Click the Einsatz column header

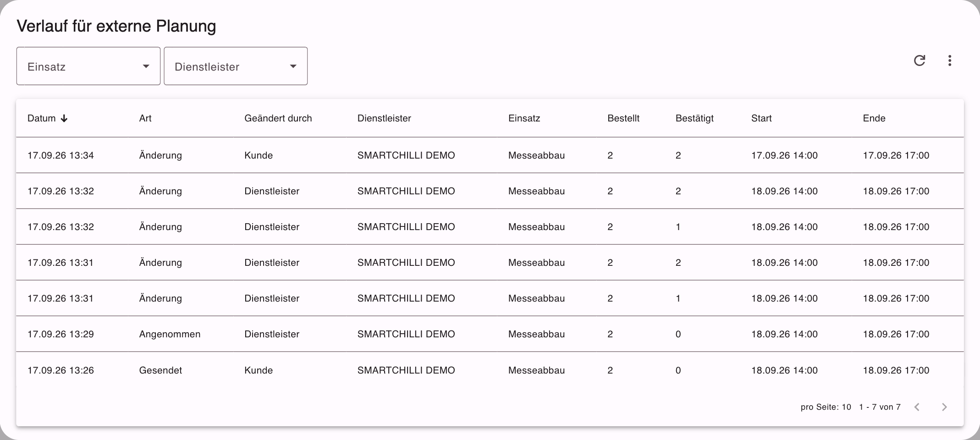click(x=524, y=118)
